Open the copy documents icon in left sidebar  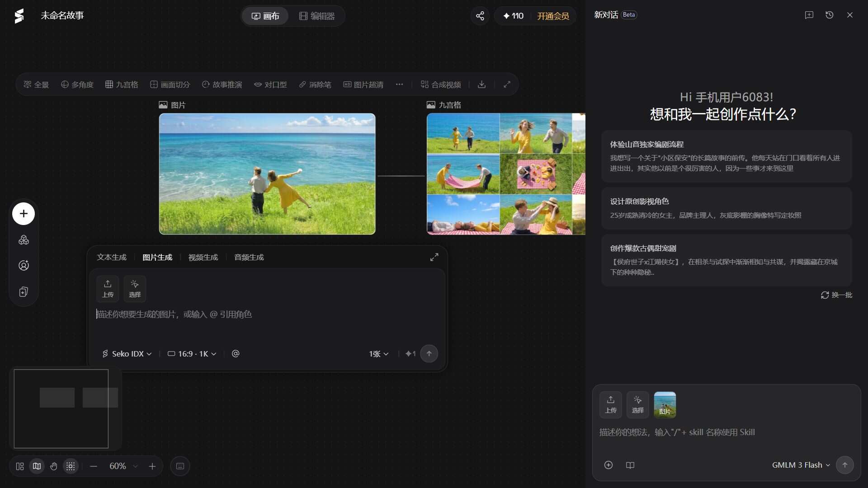click(24, 292)
